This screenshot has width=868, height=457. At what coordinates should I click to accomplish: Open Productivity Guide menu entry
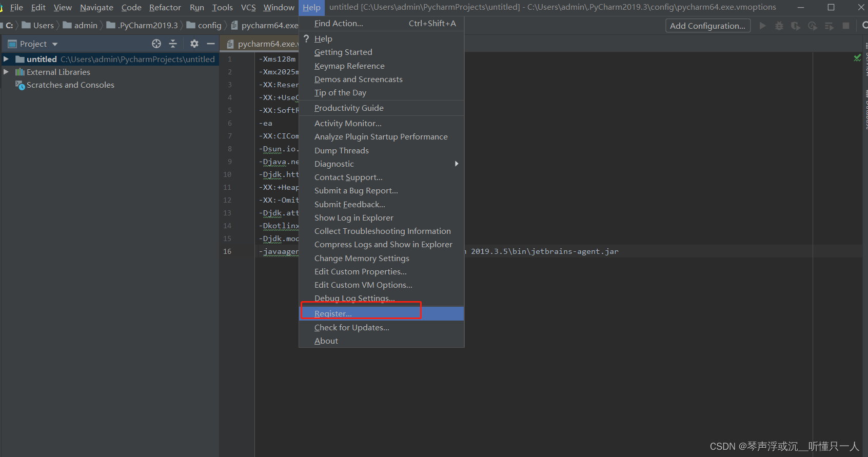click(x=381, y=108)
